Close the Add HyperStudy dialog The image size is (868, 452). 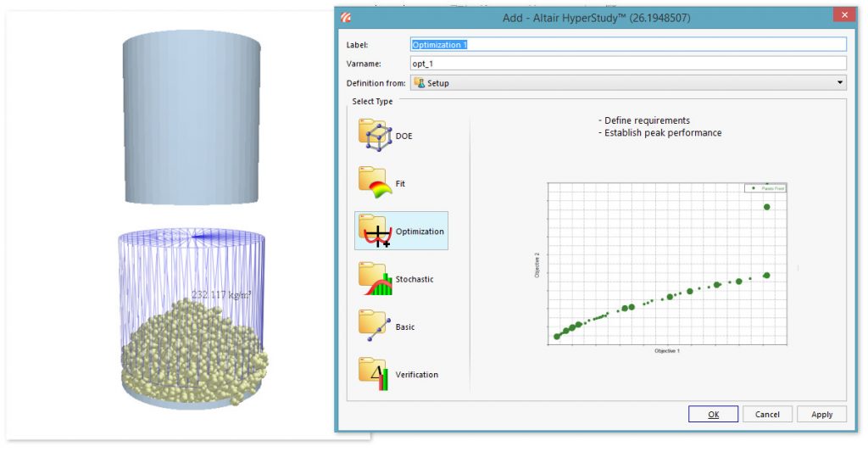843,16
